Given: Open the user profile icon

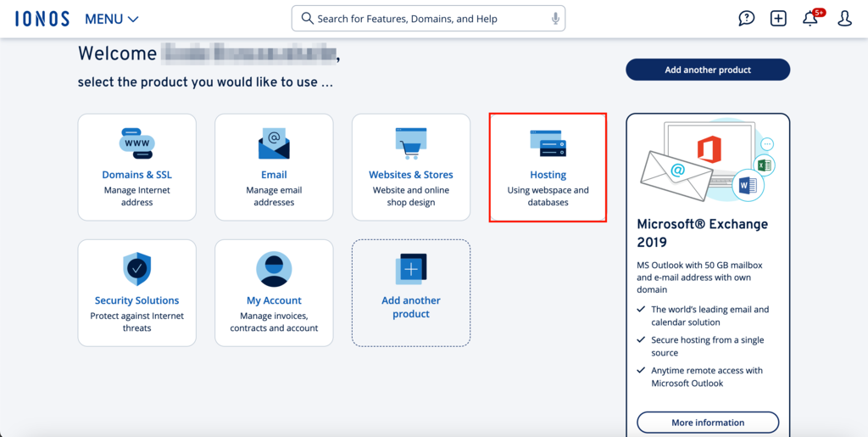Looking at the screenshot, I should [844, 19].
